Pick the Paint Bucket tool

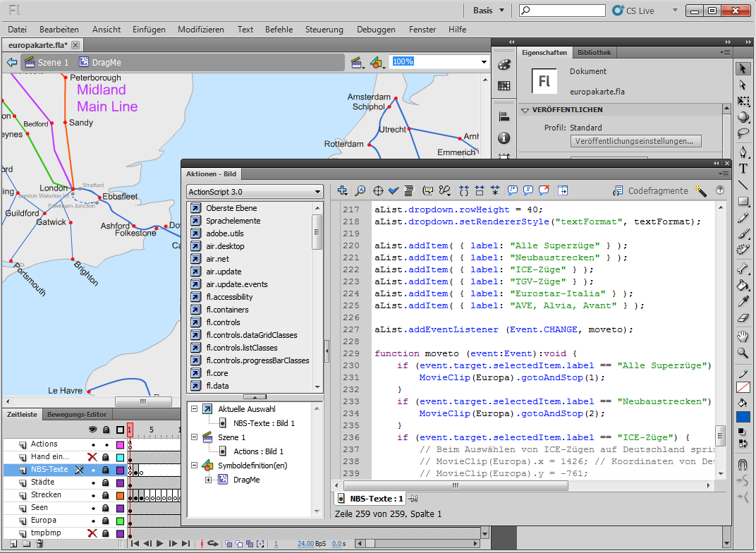point(743,286)
